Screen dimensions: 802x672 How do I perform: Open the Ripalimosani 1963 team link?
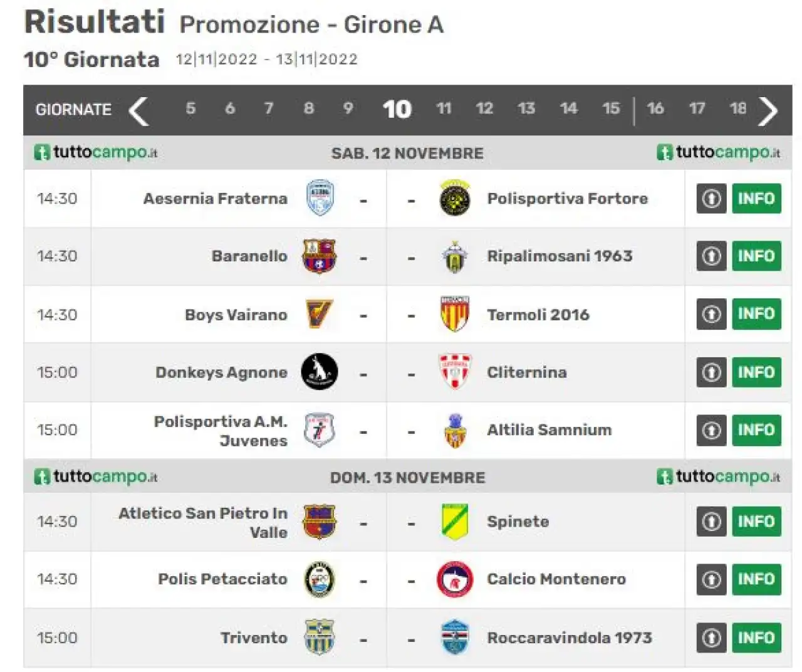560,256
